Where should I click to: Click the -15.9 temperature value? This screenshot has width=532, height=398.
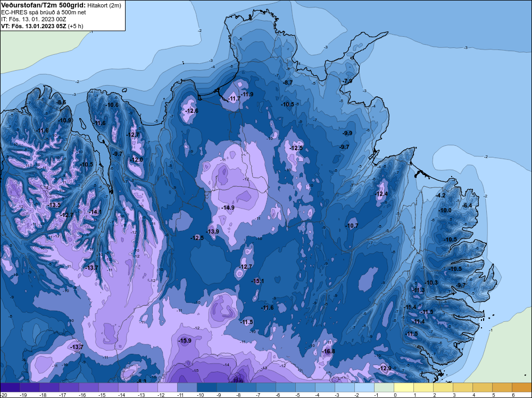tap(185, 341)
